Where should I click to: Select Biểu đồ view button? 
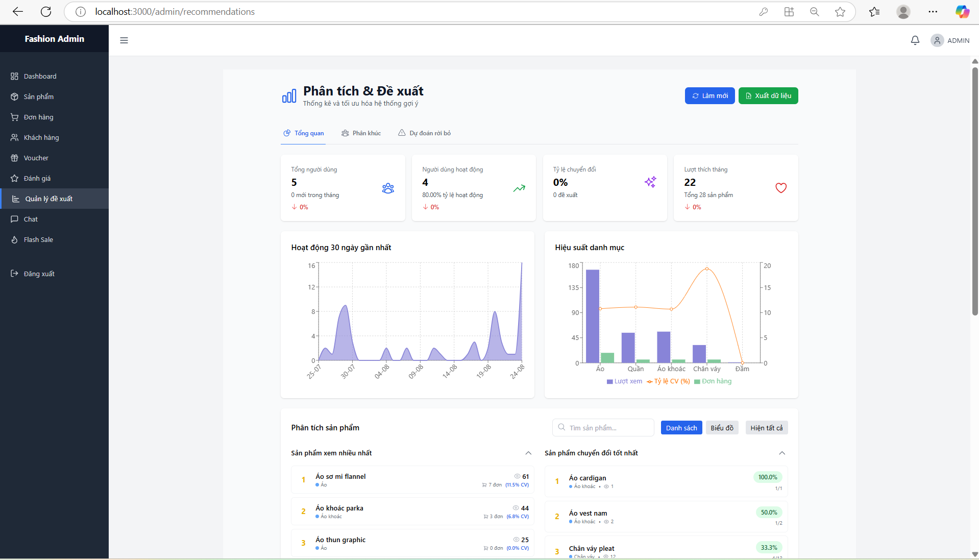(x=722, y=428)
